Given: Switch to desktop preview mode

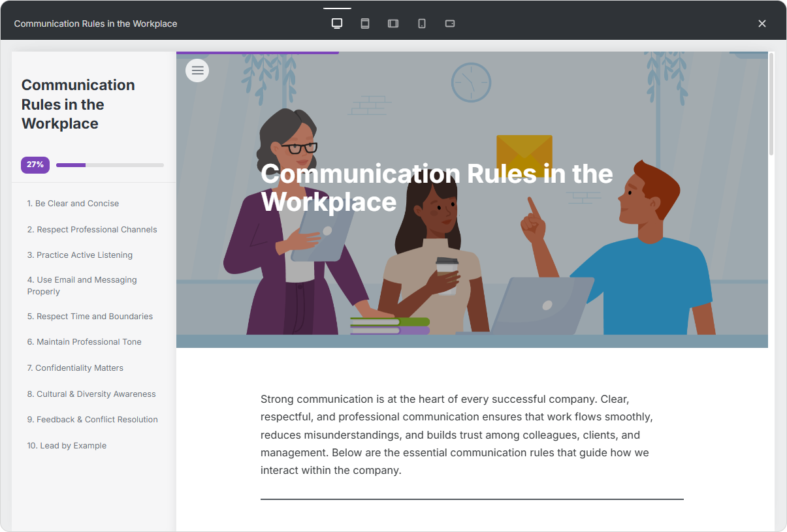Looking at the screenshot, I should pyautogui.click(x=337, y=23).
